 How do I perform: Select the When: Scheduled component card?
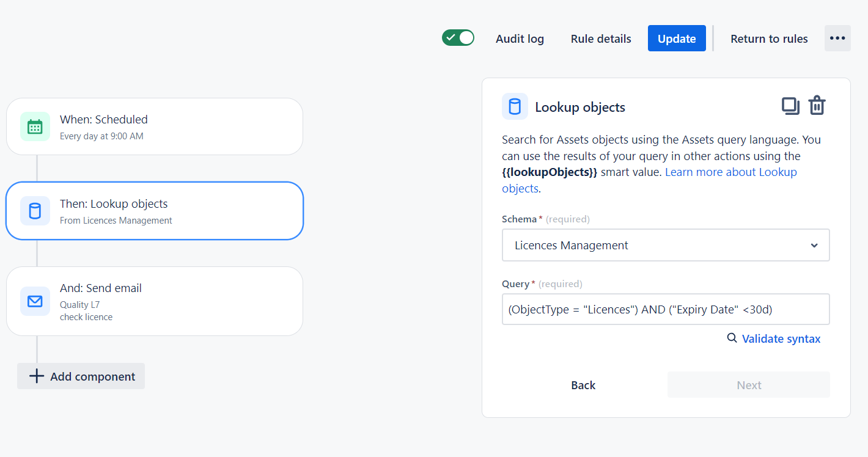pyautogui.click(x=155, y=126)
